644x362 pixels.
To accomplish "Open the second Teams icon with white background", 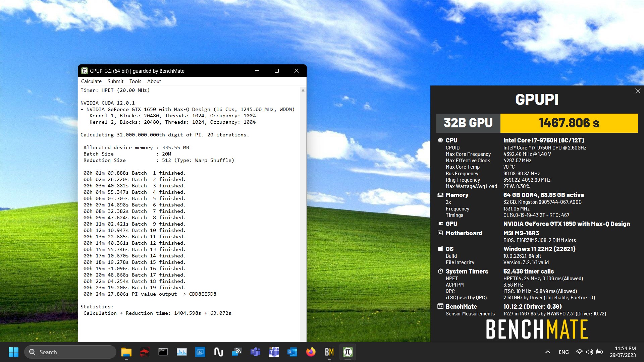I will click(274, 352).
